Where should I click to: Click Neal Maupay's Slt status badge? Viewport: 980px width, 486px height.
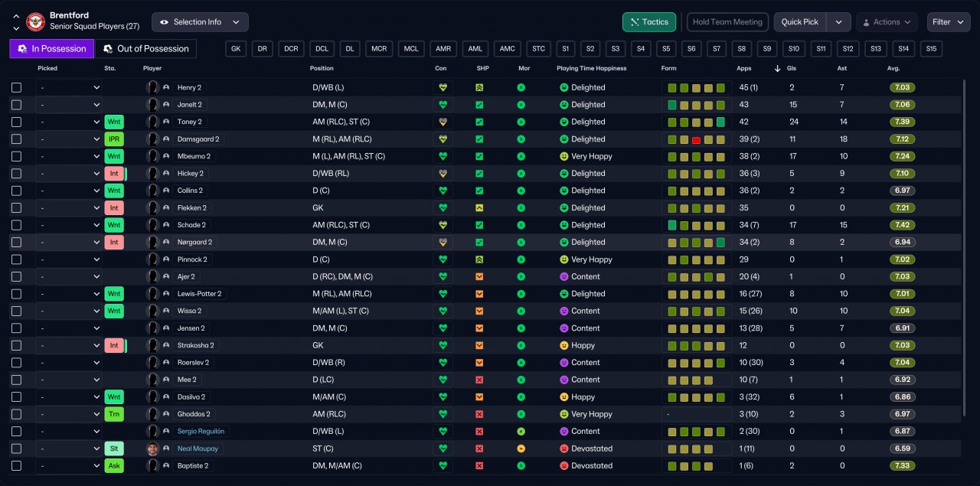coord(114,448)
